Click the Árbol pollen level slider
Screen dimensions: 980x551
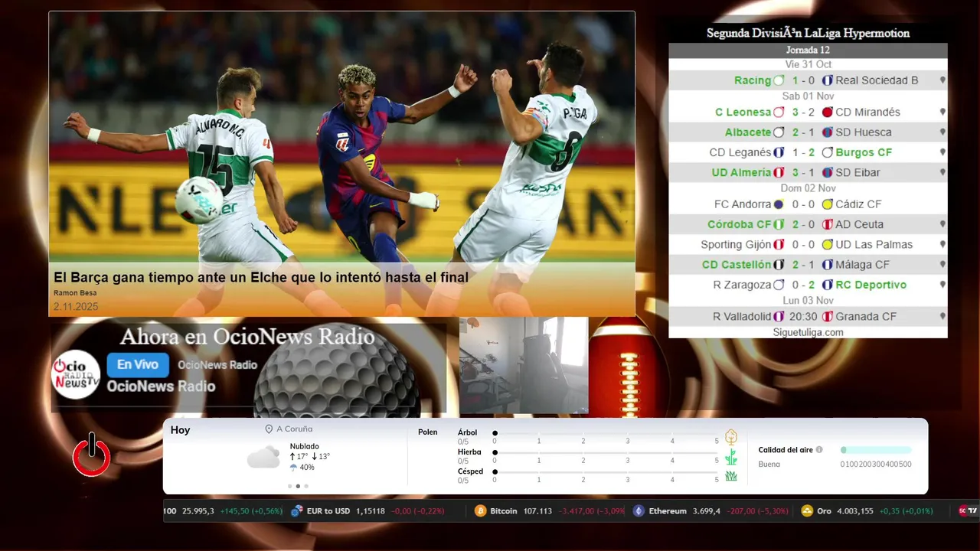606,434
